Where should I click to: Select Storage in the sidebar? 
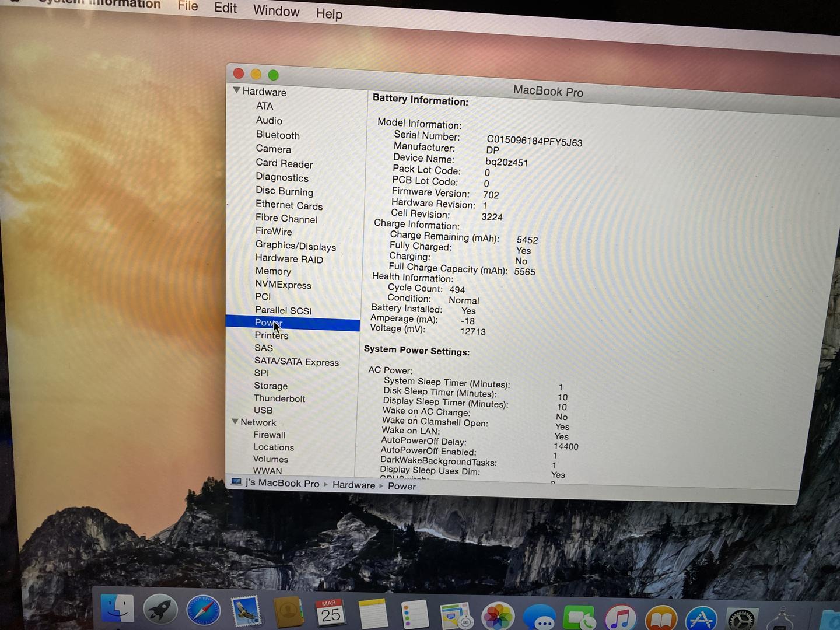tap(271, 386)
